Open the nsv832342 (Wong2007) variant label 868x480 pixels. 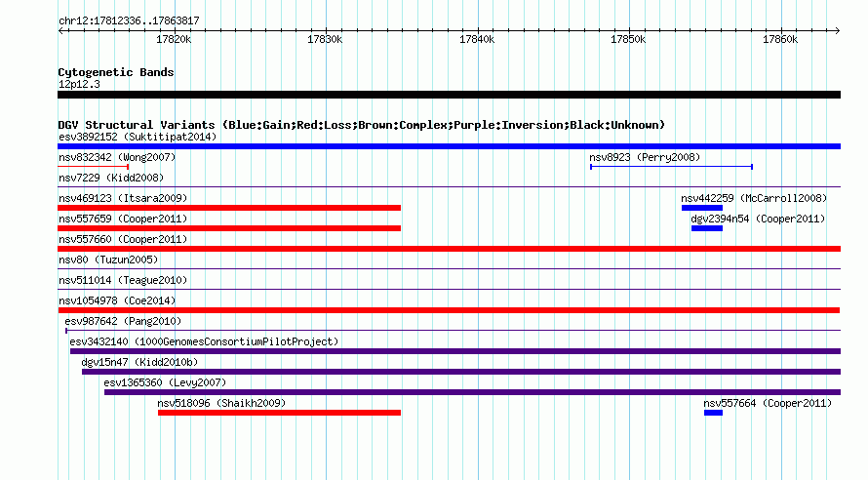tap(117, 157)
